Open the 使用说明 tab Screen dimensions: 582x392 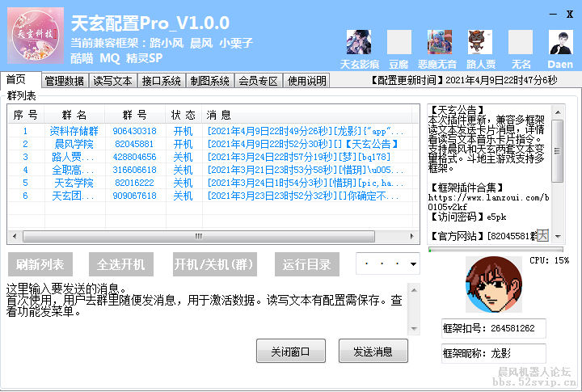point(306,81)
